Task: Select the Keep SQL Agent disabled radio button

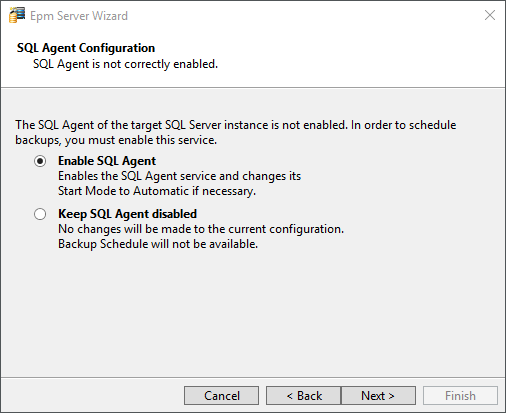Action: pyautogui.click(x=40, y=214)
